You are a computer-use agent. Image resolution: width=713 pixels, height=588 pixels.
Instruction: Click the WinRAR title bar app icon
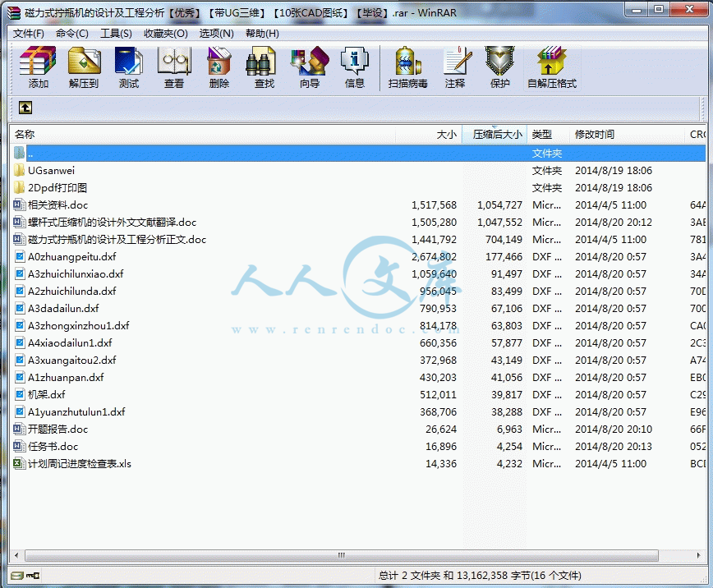coord(14,13)
